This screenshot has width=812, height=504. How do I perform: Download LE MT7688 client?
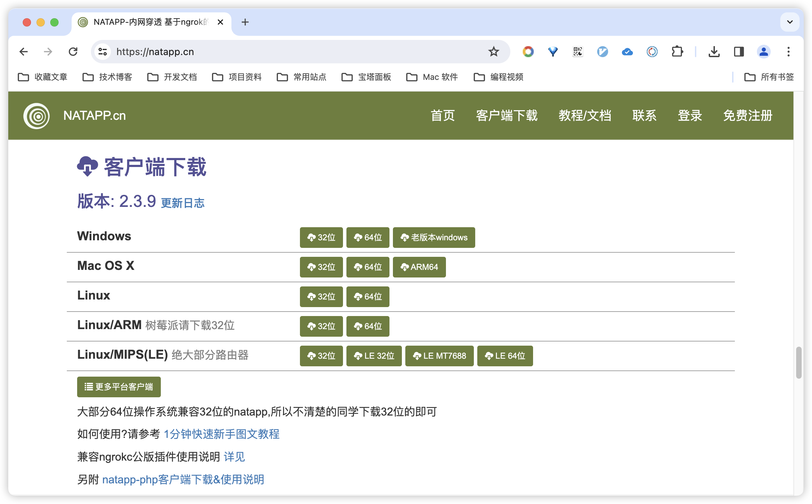pyautogui.click(x=439, y=356)
